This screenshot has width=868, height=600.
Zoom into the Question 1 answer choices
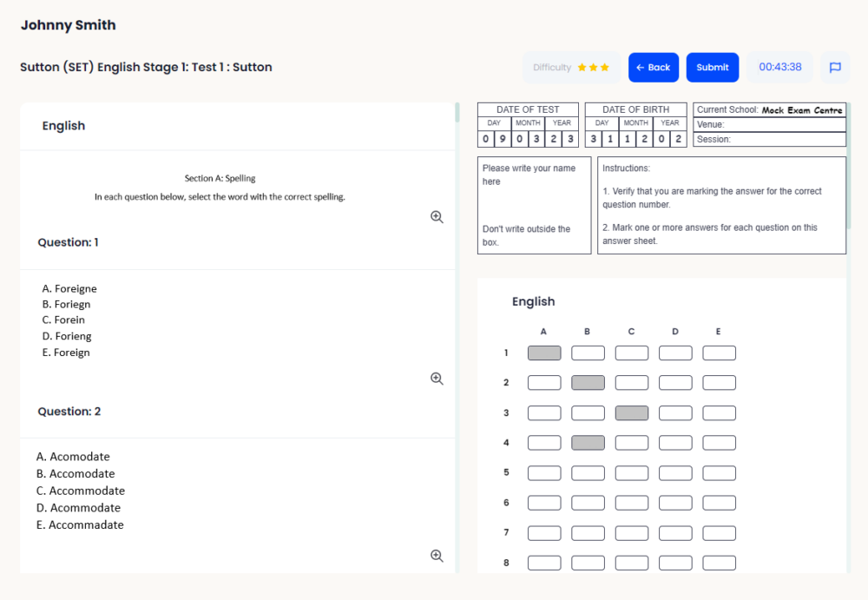pyautogui.click(x=437, y=378)
